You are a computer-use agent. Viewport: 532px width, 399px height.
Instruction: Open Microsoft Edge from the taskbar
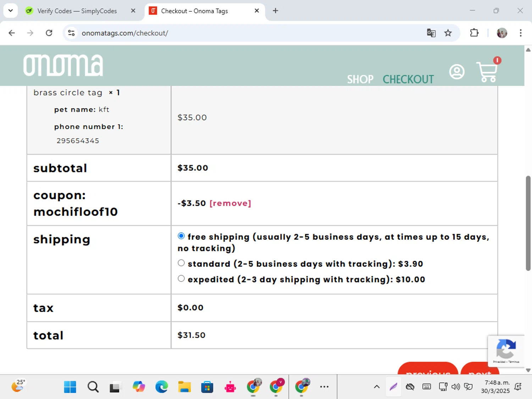(x=161, y=387)
